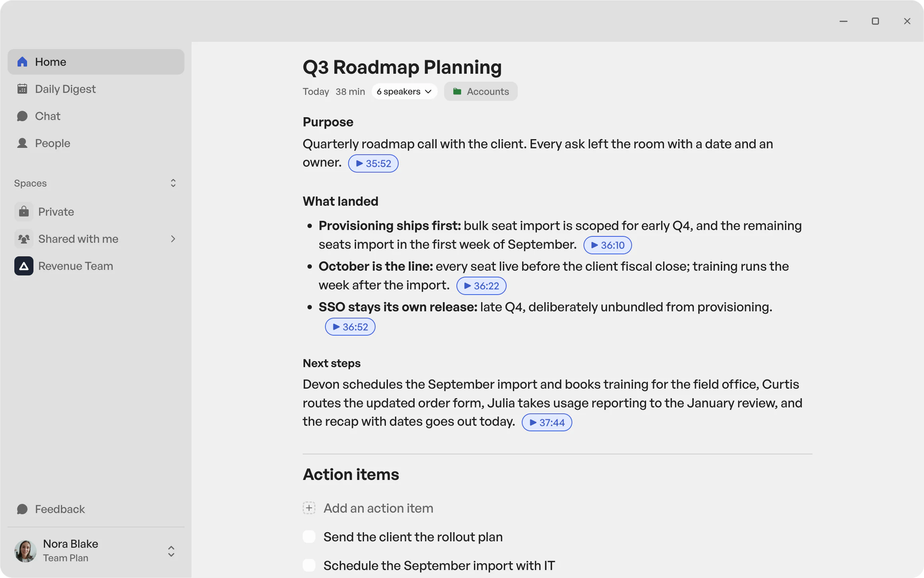This screenshot has height=578, width=924.
Task: Open the Private lock icon space
Action: 24,212
